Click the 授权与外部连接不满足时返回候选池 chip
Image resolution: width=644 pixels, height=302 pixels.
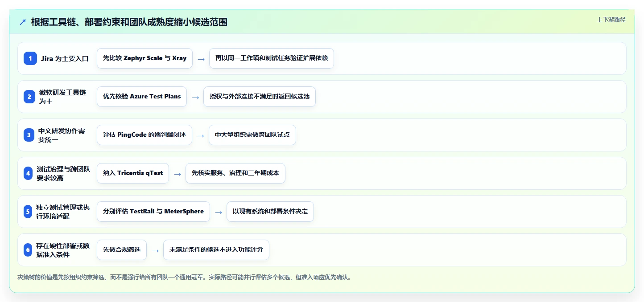[x=260, y=97]
